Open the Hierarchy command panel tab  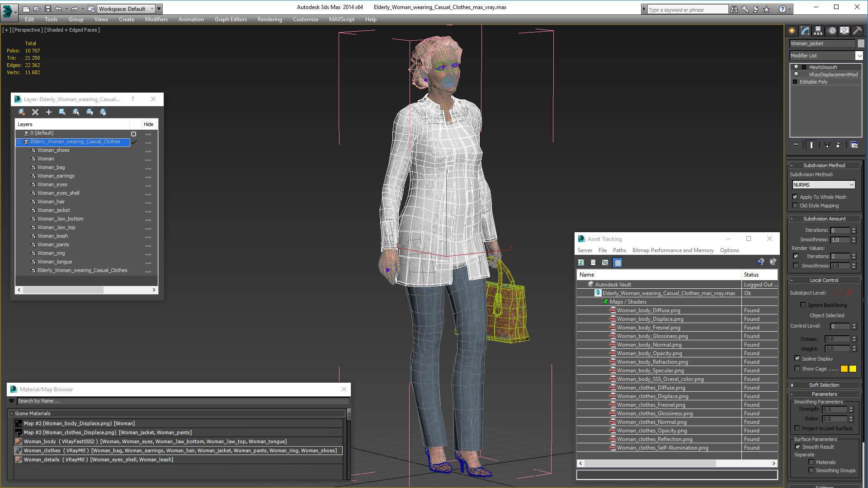point(818,31)
